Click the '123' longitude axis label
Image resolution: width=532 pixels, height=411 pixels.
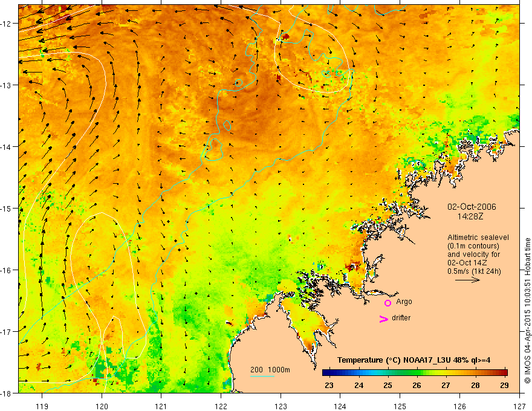[281, 406]
